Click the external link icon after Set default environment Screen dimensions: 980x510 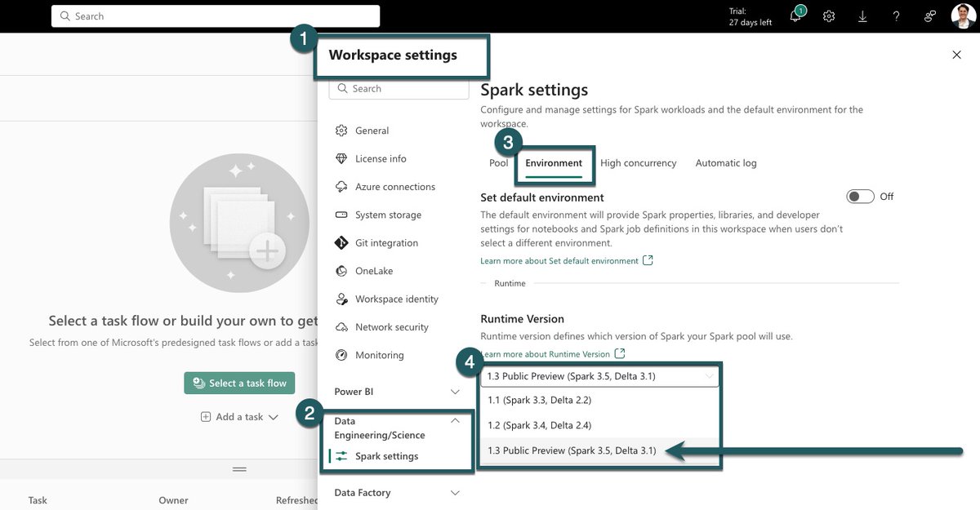[x=648, y=260]
